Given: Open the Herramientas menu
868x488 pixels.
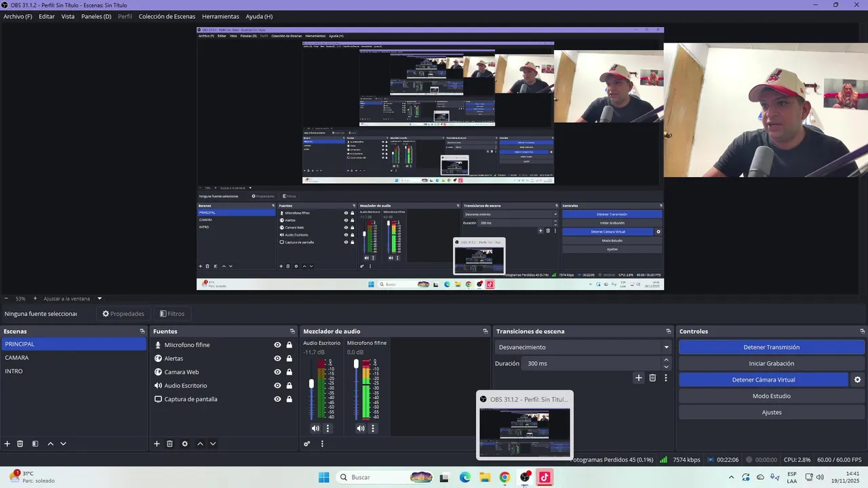Looking at the screenshot, I should [x=220, y=16].
